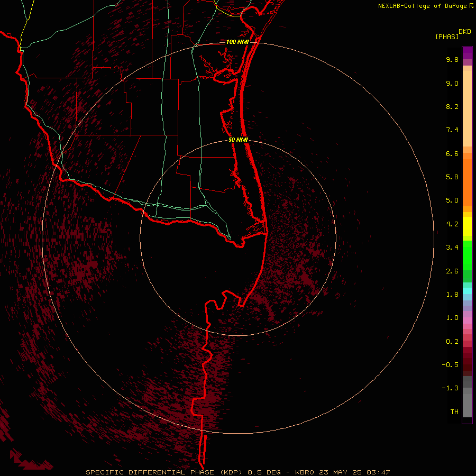Click the 1.0 legend value
The width and height of the screenshot is (476, 476).
pos(452,318)
